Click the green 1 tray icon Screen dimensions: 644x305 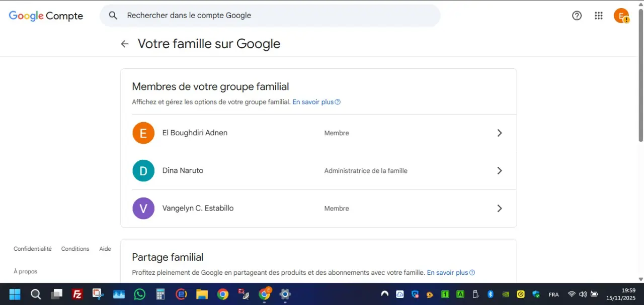[445, 294]
